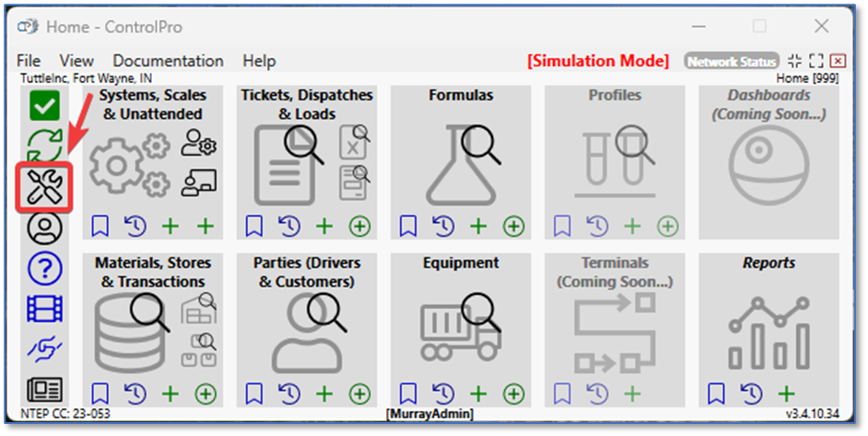Viewport: 868px width, 436px height.
Task: Click the green refresh arrows icon
Action: (44, 146)
